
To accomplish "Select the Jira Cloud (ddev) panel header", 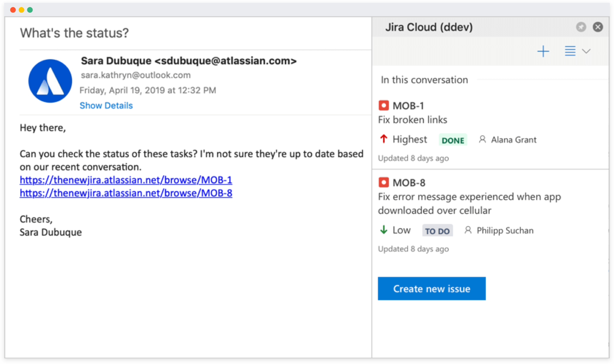I will (x=429, y=27).
